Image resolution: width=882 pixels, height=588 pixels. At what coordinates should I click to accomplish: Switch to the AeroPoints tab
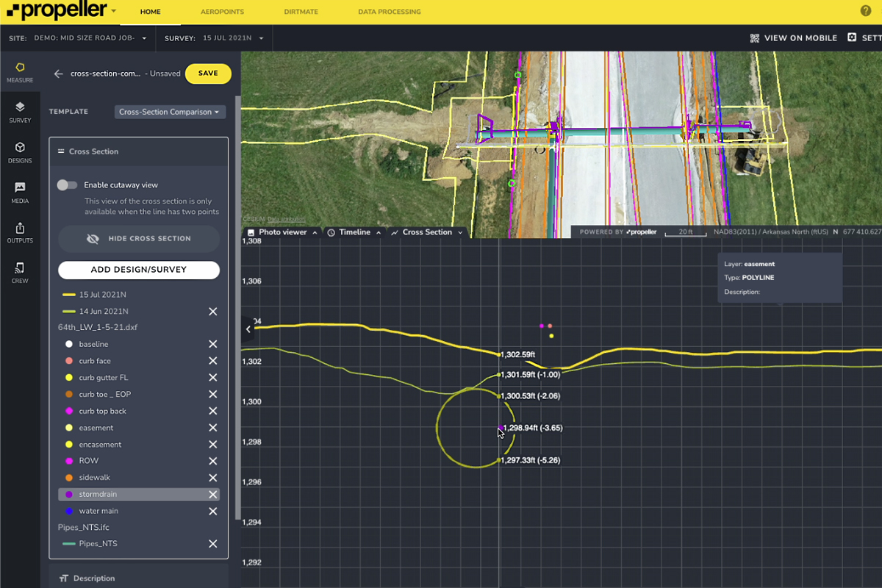coord(222,12)
